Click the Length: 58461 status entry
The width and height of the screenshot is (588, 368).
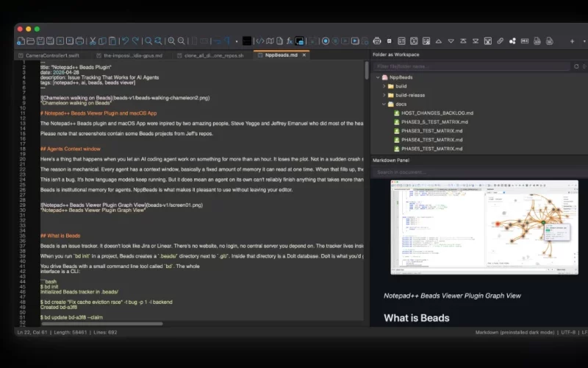click(x=70, y=333)
